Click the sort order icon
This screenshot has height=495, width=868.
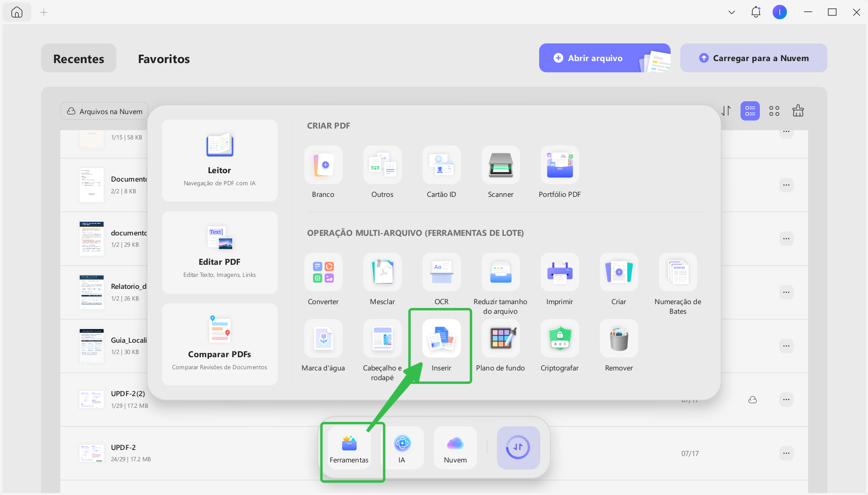pyautogui.click(x=726, y=111)
